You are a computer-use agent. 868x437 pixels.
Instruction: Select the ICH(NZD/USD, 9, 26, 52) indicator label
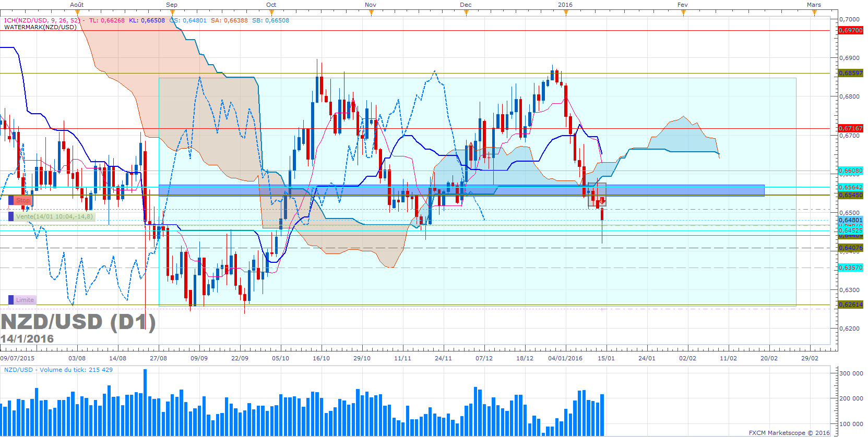pos(42,20)
